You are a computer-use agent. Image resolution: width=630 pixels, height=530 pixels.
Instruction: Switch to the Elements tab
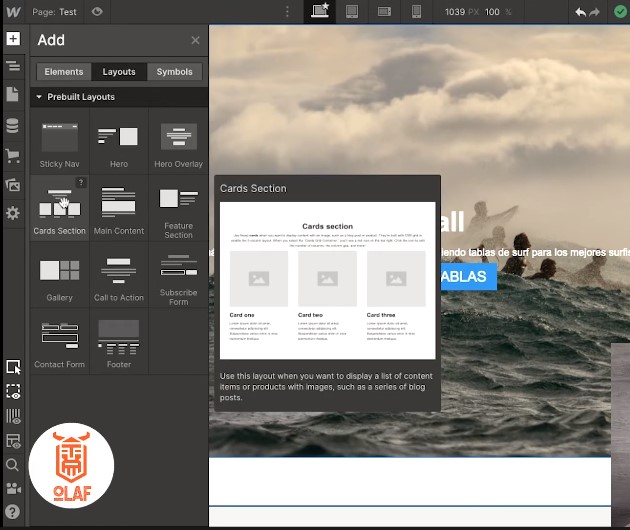tap(64, 72)
